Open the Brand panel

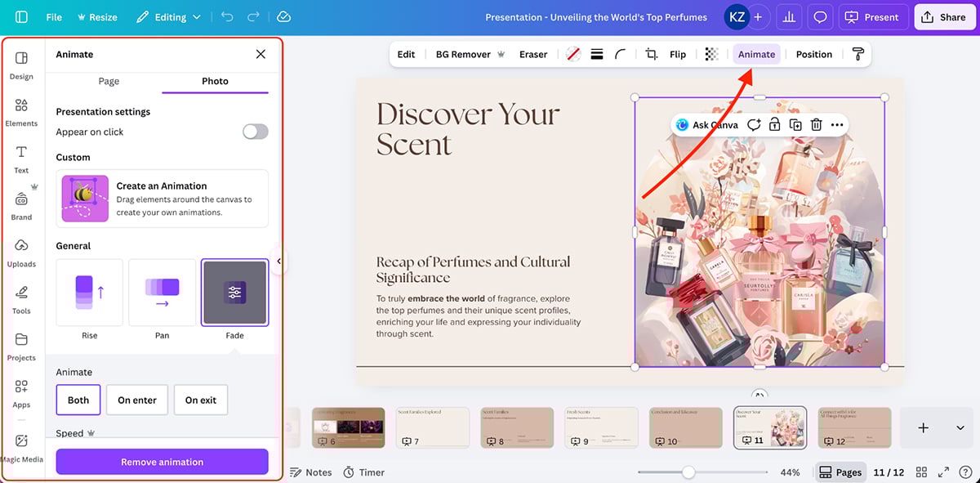(x=21, y=205)
